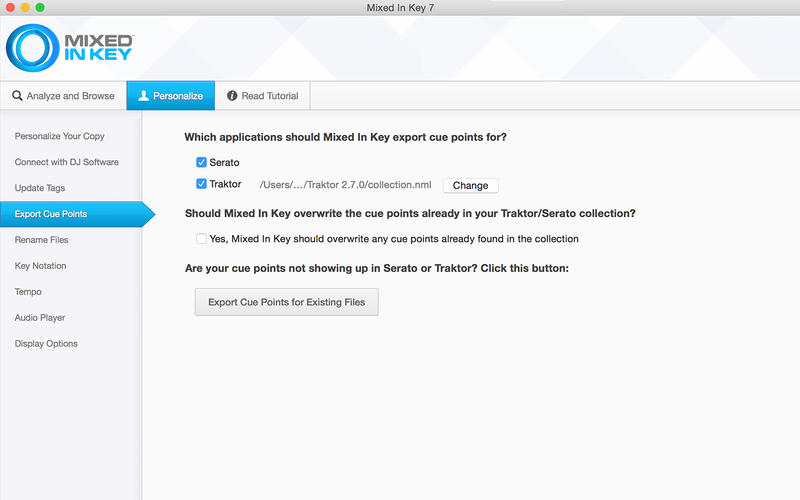Select Personalize Your Copy in sidebar

59,136
